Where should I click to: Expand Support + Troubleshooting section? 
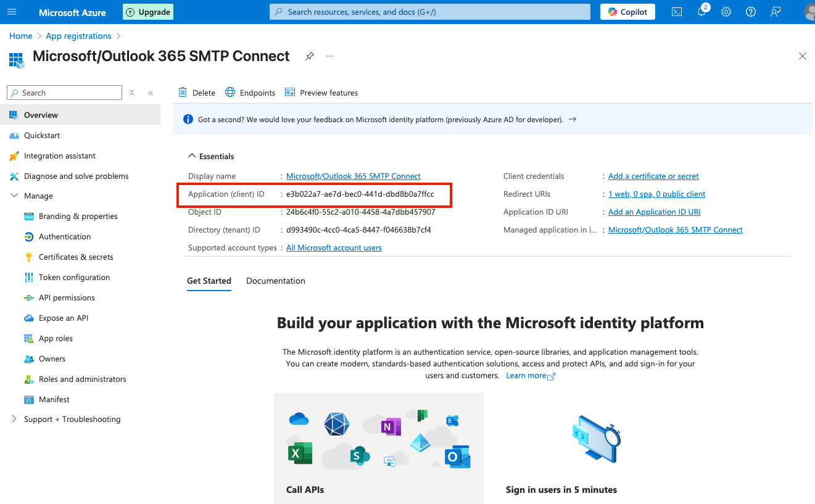tap(14, 419)
